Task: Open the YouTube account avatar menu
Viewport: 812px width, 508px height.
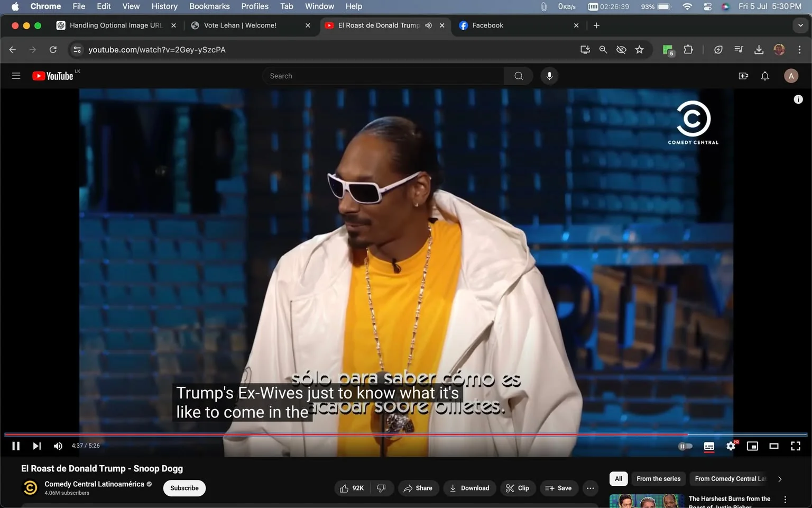Action: pyautogui.click(x=791, y=76)
